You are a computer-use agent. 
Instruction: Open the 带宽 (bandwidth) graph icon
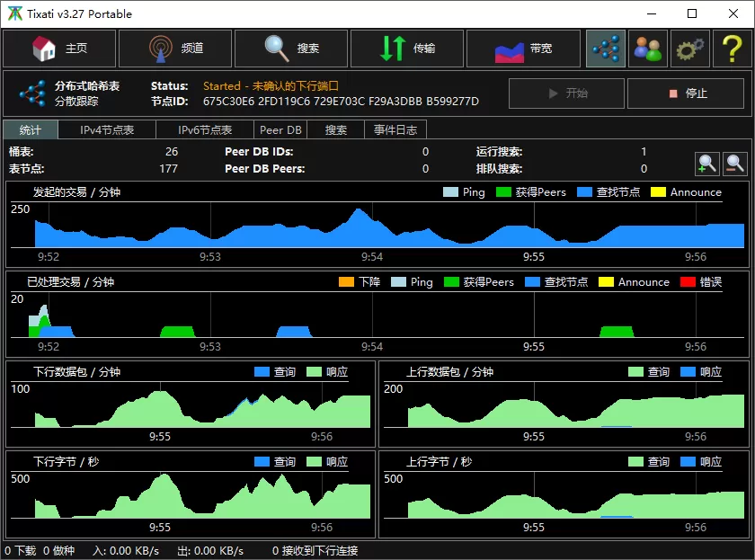coord(522,49)
